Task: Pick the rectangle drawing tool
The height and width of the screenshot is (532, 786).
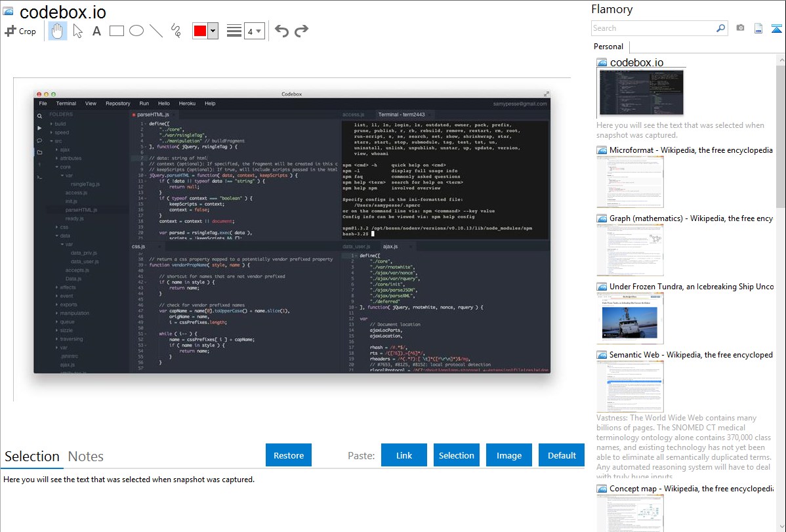Action: 116,31
